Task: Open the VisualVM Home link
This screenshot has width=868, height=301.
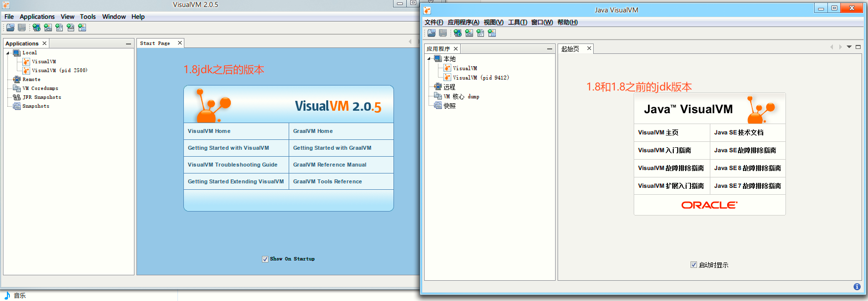Action: pos(209,131)
